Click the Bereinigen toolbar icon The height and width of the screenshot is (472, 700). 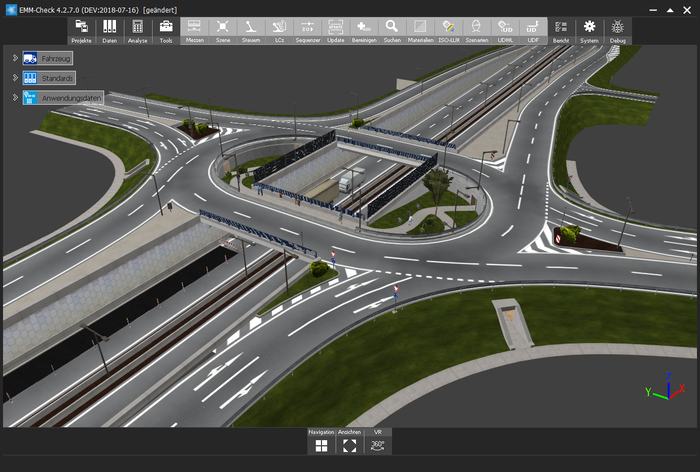(364, 29)
